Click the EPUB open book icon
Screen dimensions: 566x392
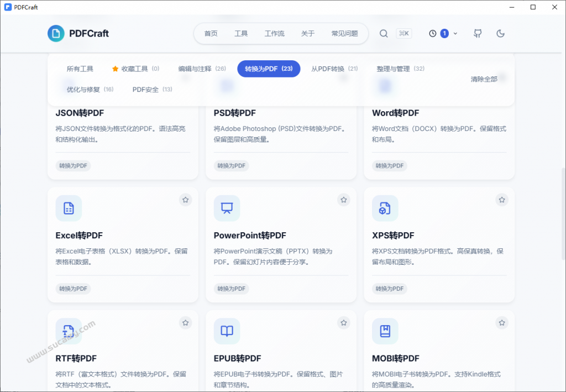[227, 331]
